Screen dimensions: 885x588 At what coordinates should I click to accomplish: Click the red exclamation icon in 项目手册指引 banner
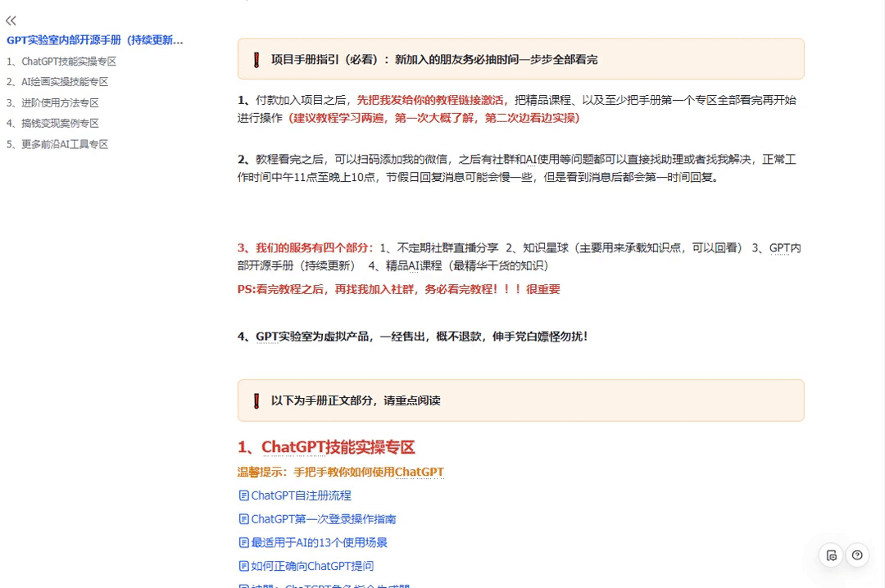pos(255,58)
